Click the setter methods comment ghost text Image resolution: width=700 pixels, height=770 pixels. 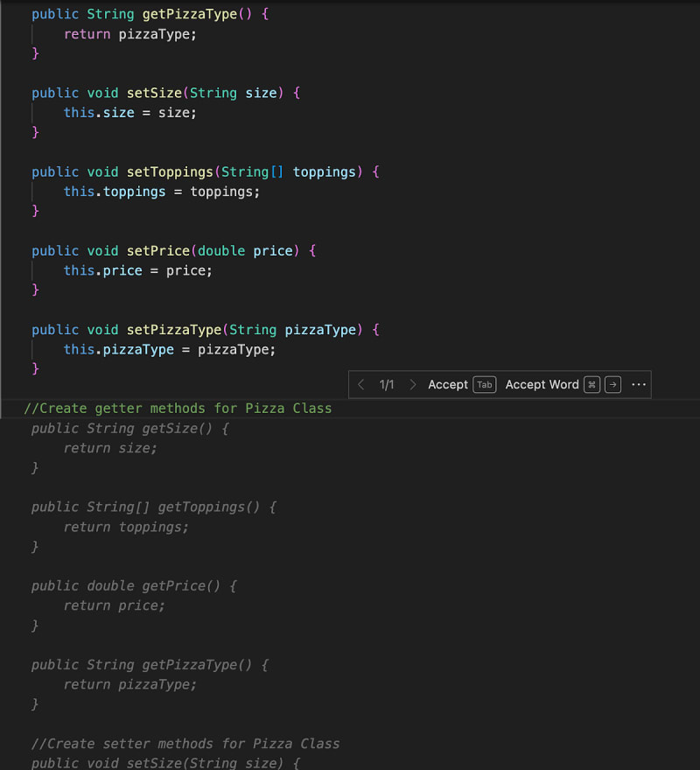pyautogui.click(x=185, y=744)
